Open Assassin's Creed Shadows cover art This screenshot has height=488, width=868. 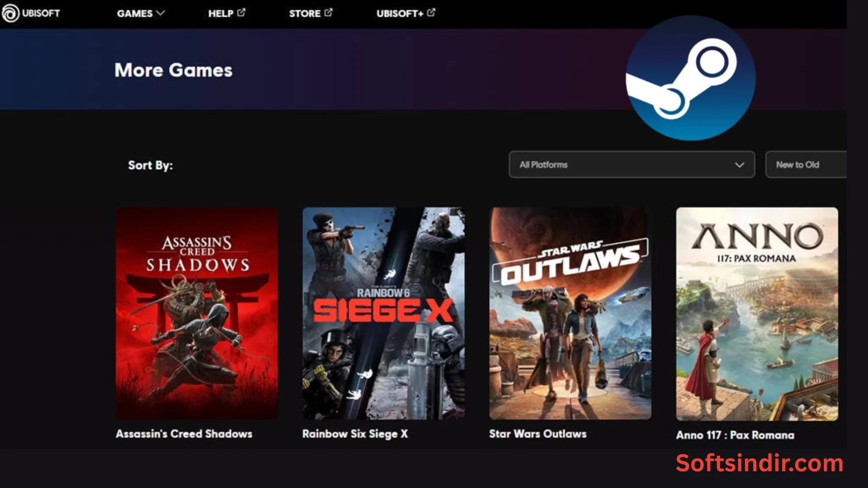point(197,313)
